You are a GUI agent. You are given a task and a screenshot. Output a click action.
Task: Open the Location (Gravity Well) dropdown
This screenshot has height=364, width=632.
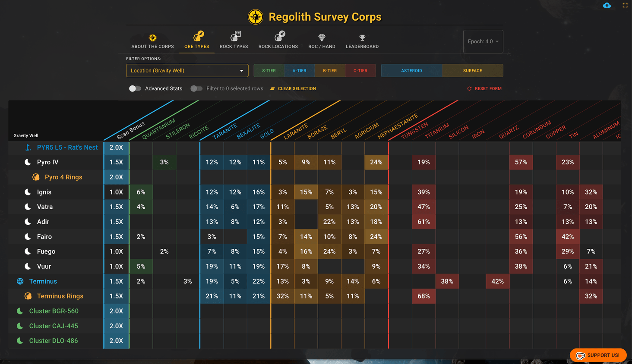pos(187,70)
